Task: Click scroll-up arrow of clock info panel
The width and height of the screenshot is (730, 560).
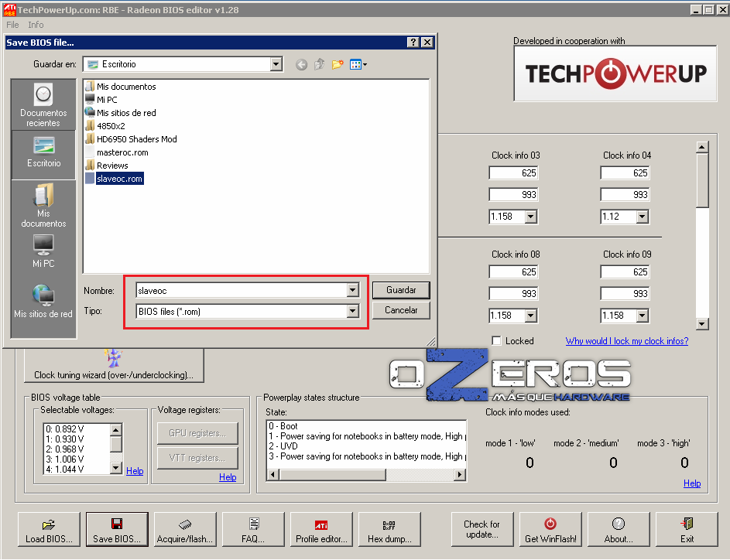Action: tap(702, 147)
